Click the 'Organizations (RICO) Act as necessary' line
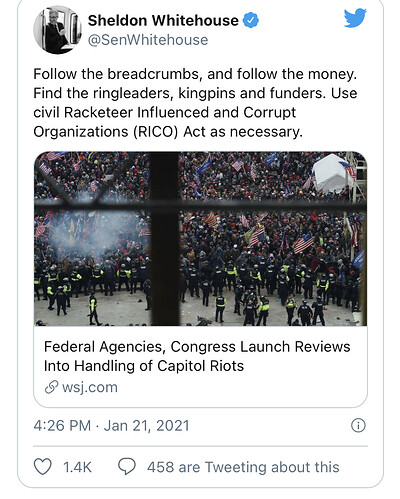400x499 pixels. [x=168, y=132]
